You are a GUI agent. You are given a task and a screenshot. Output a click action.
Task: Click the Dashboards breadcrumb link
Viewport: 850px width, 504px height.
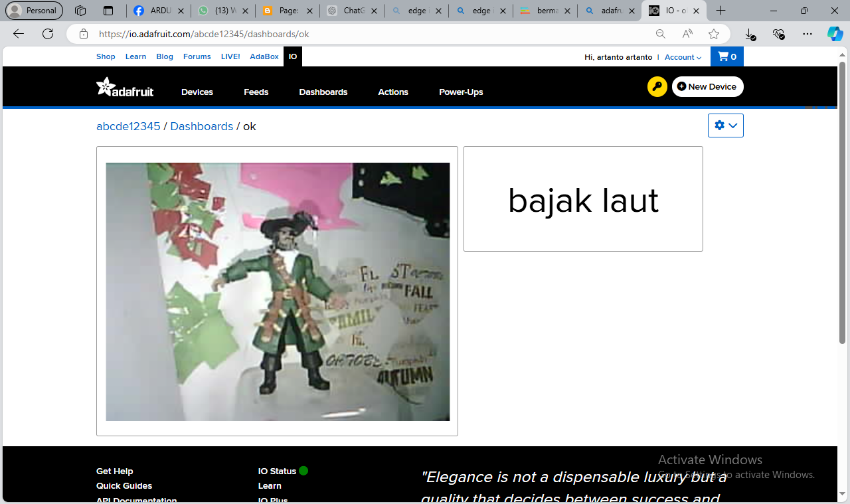(202, 126)
